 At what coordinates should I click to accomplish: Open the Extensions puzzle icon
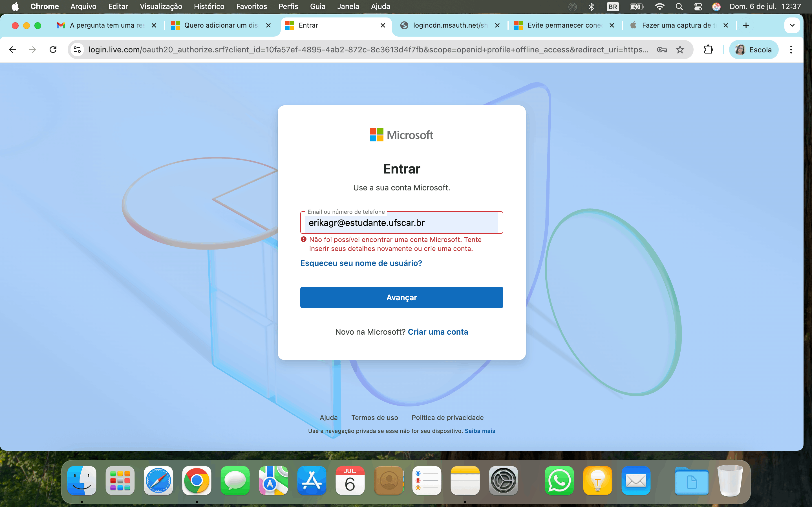pyautogui.click(x=708, y=50)
